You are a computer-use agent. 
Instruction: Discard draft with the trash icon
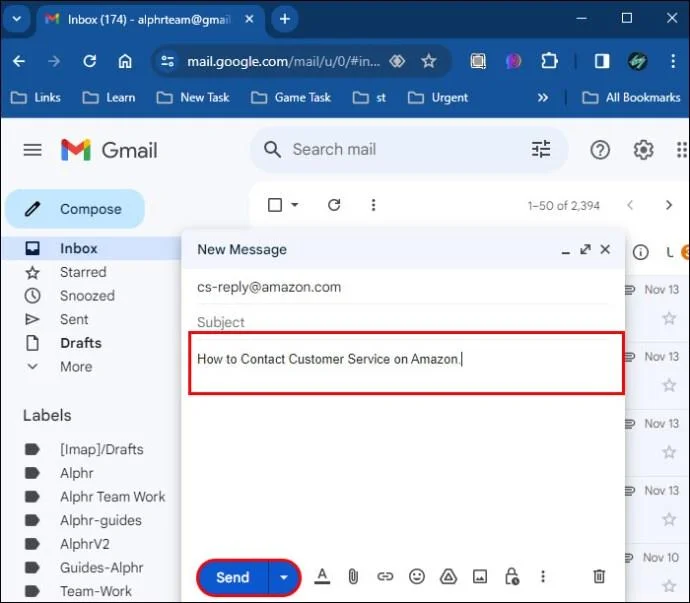[599, 577]
